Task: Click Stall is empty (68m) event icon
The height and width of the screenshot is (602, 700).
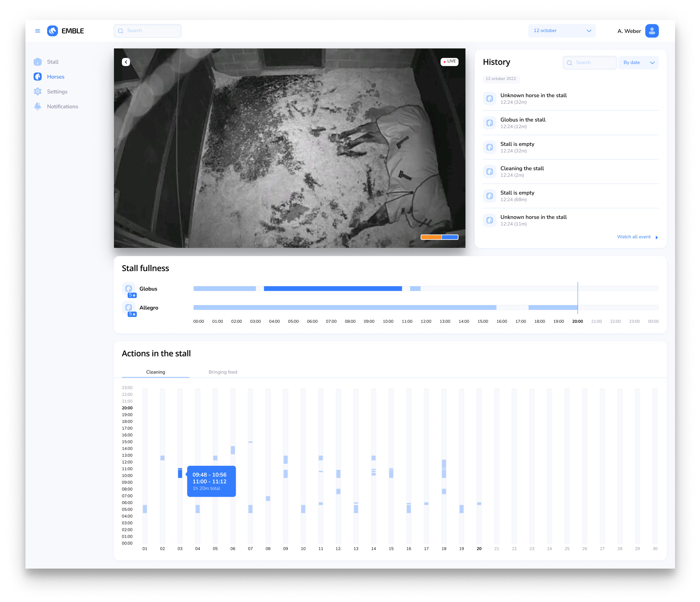Action: [490, 196]
